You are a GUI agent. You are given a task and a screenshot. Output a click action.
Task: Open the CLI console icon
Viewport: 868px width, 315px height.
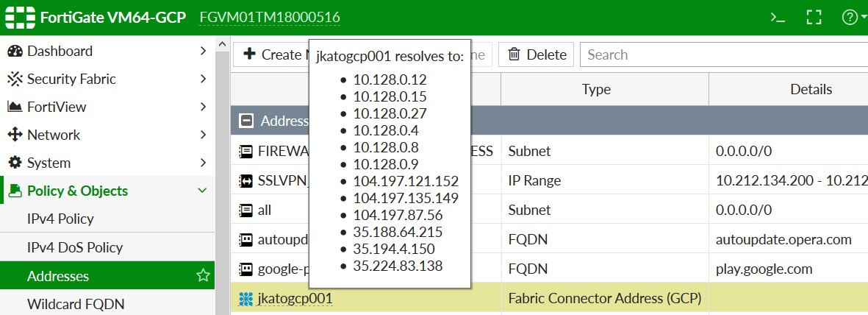point(778,18)
